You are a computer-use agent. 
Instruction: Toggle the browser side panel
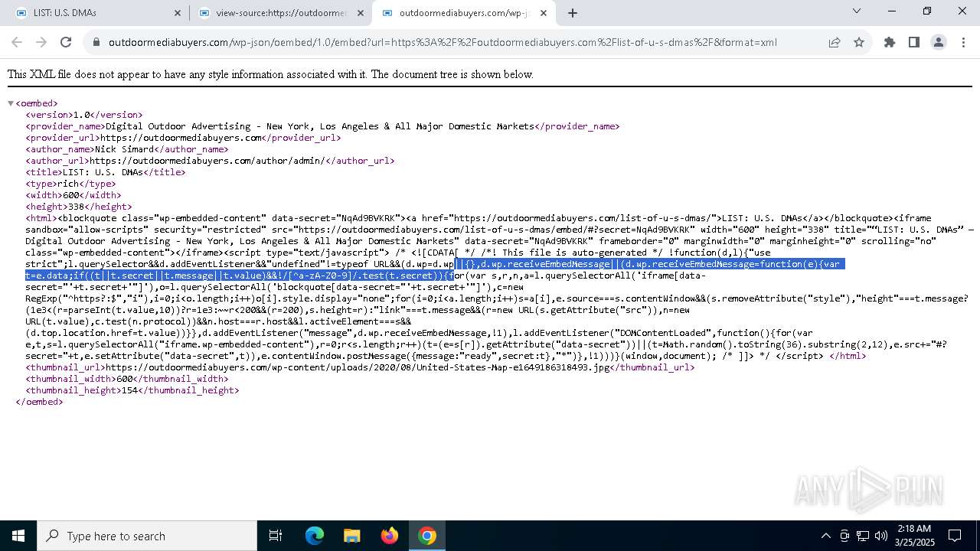click(x=914, y=42)
